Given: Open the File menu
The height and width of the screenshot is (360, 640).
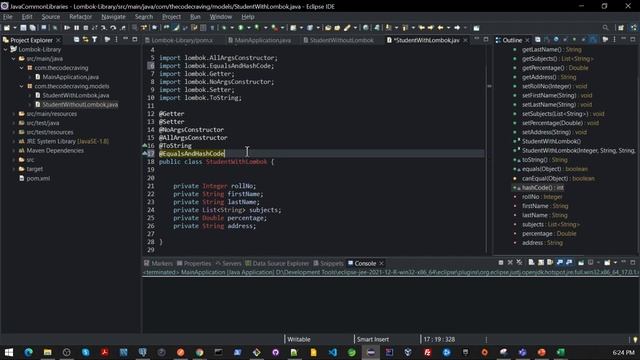Looking at the screenshot, I should pyautogui.click(x=8, y=17).
